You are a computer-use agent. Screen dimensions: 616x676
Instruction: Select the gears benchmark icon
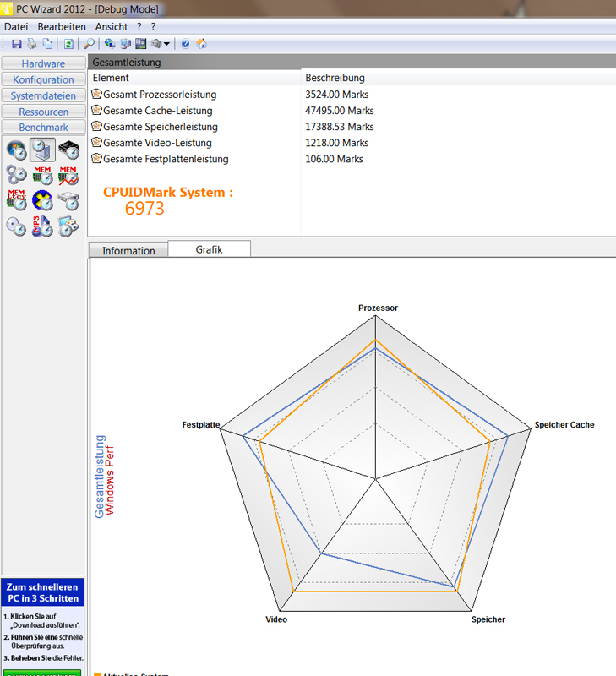(x=16, y=175)
